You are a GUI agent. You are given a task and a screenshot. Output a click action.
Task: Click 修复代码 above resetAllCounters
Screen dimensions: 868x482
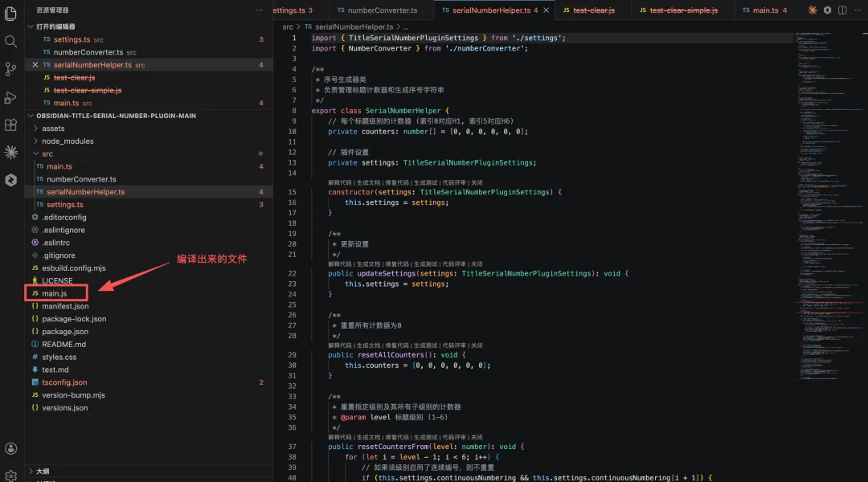[397, 345]
